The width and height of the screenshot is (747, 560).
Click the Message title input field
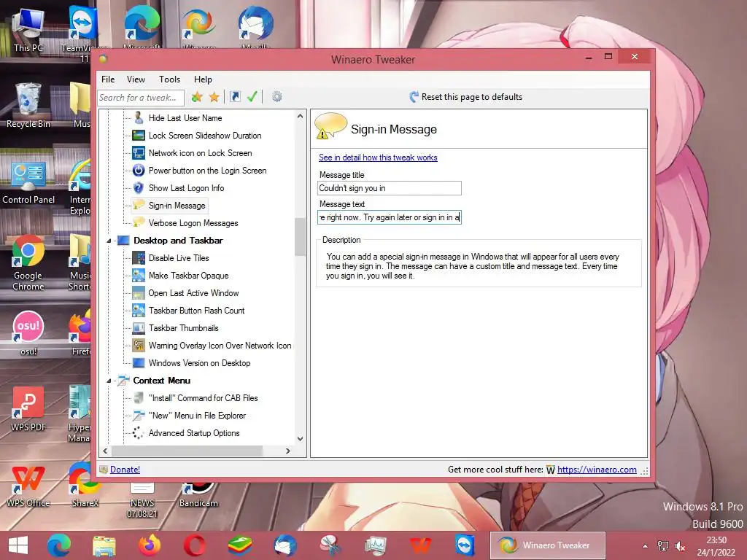point(390,188)
